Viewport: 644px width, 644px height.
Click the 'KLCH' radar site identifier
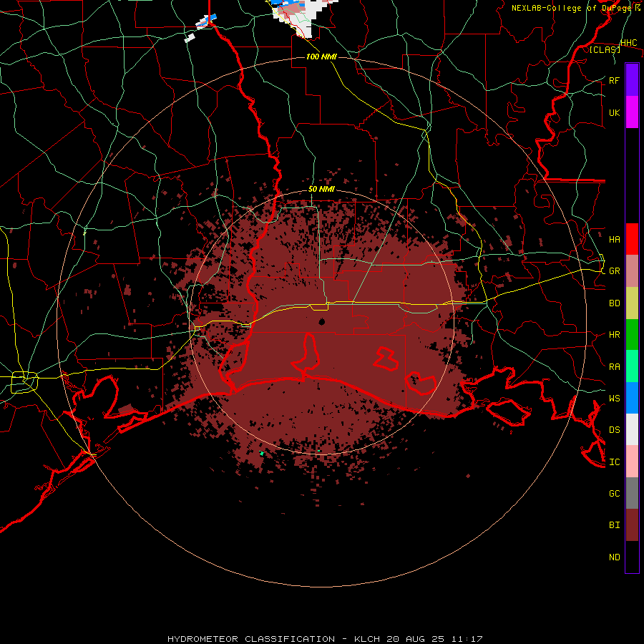[366, 639]
